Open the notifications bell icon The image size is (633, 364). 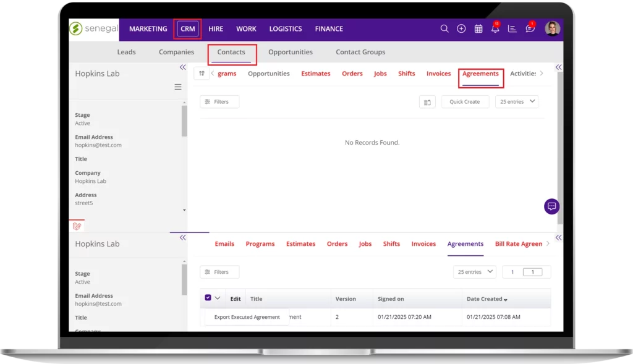pyautogui.click(x=495, y=28)
